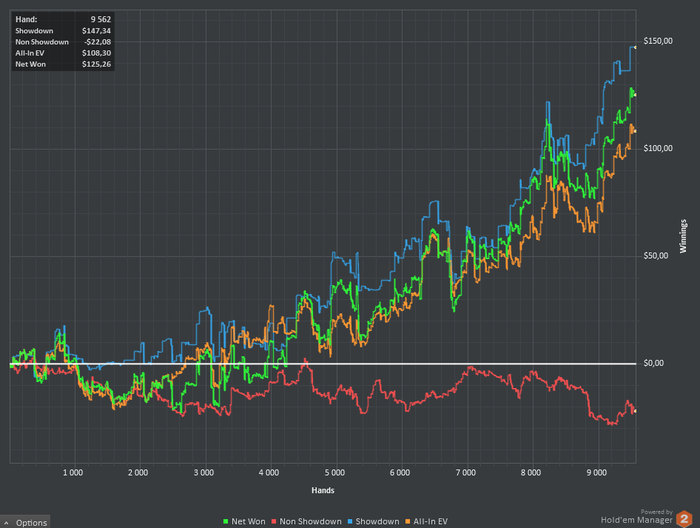Click the All-In EV legend label
The width and height of the screenshot is (700, 528).
coord(430,521)
